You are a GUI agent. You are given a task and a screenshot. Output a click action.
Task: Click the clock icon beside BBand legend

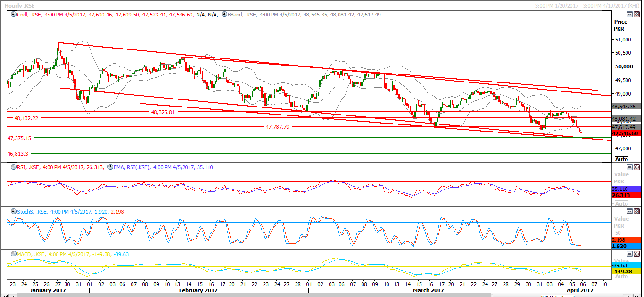coord(224,15)
